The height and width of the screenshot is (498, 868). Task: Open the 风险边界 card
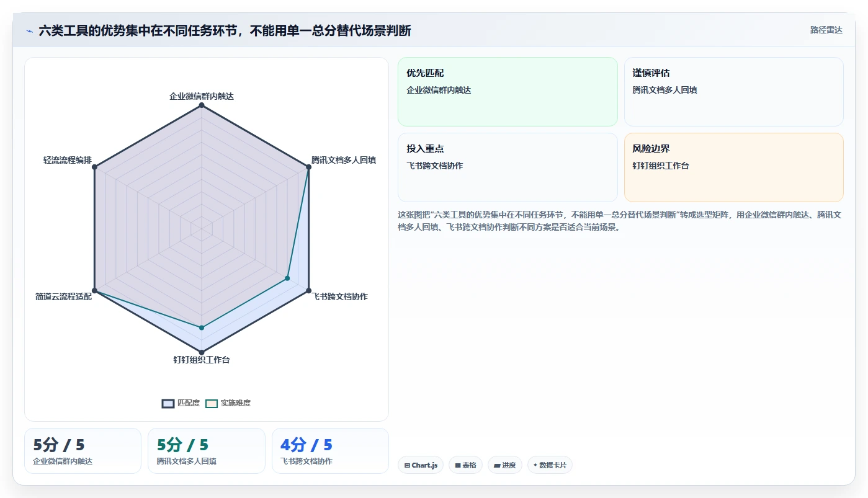point(734,167)
